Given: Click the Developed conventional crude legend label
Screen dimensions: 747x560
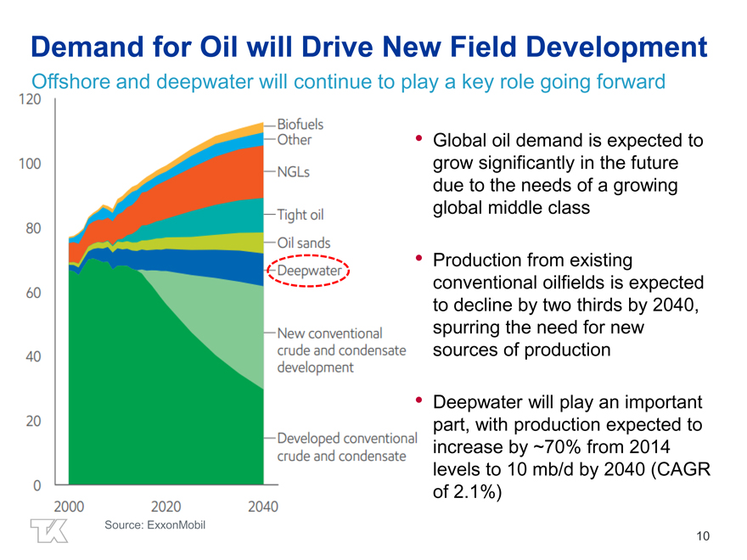Looking at the screenshot, I should coord(346,447).
